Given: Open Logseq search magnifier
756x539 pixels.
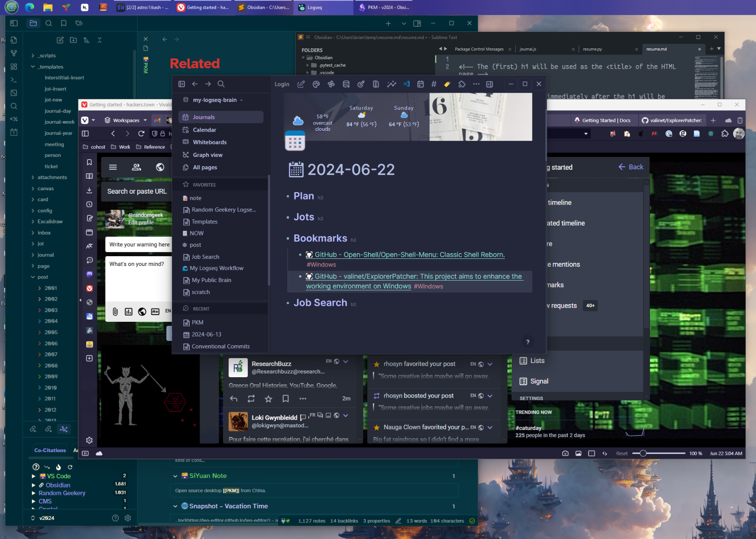Looking at the screenshot, I should click(221, 84).
